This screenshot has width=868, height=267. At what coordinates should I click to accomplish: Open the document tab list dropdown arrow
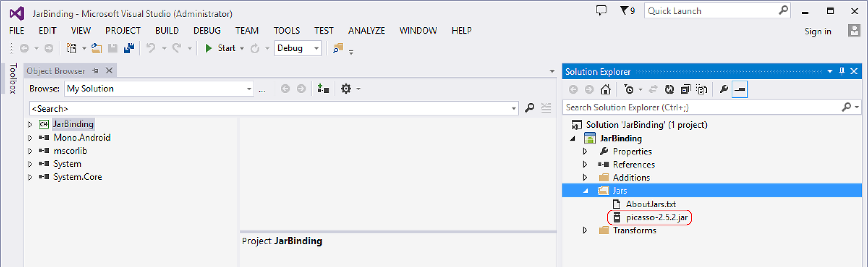pyautogui.click(x=552, y=71)
